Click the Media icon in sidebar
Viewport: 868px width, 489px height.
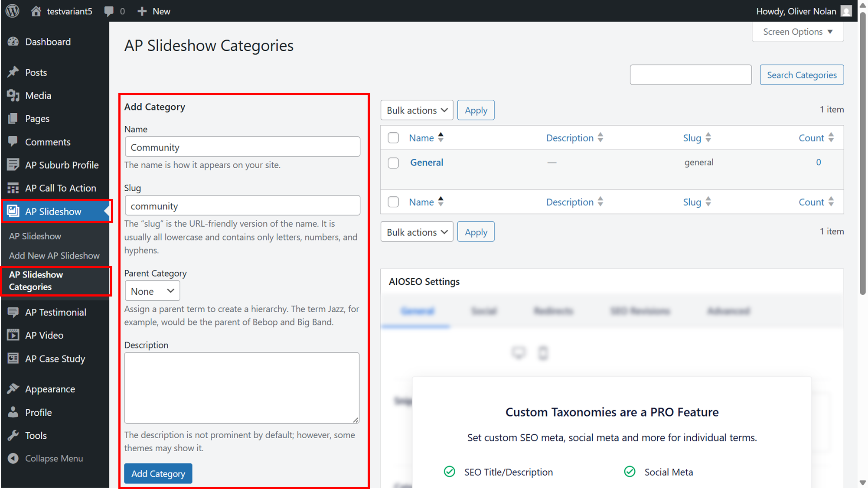(13, 95)
